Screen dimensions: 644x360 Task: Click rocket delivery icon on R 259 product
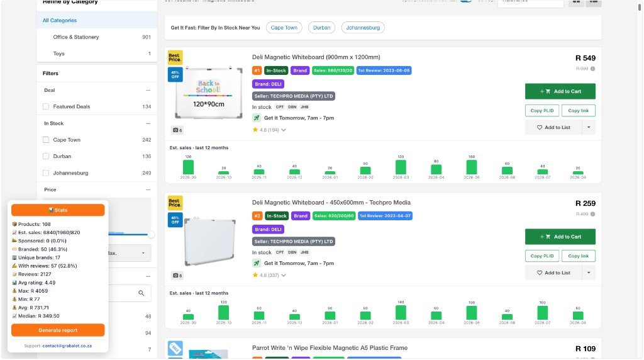tap(257, 264)
